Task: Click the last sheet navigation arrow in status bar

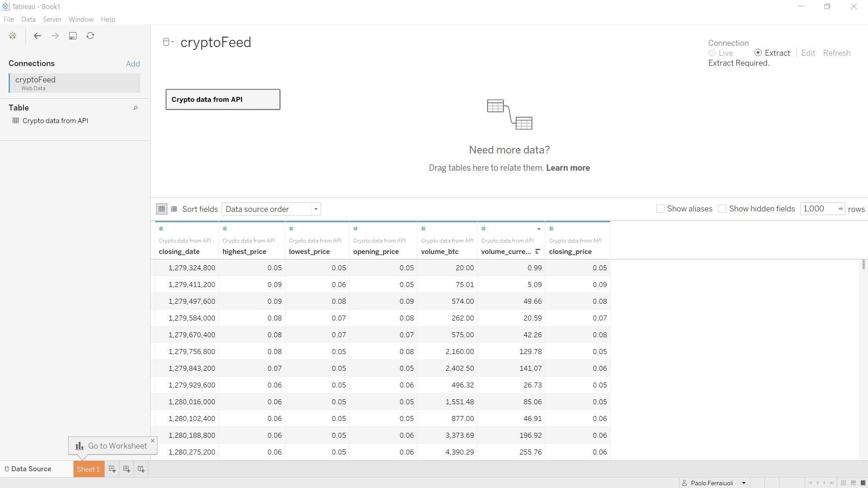Action: tap(831, 483)
